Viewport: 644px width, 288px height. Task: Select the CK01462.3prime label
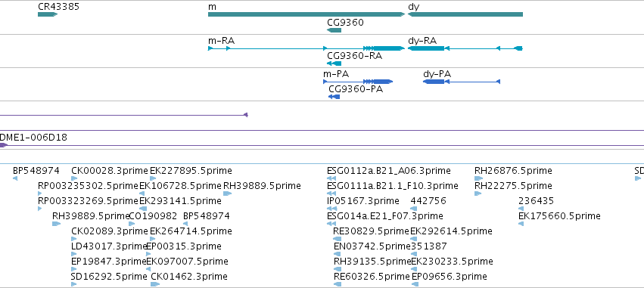click(x=189, y=277)
